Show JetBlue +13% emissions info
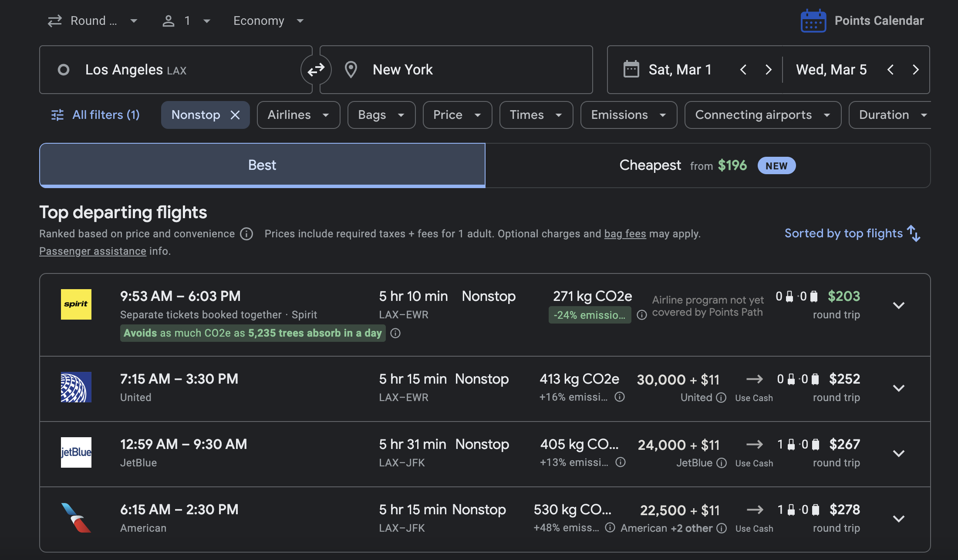 tap(621, 462)
